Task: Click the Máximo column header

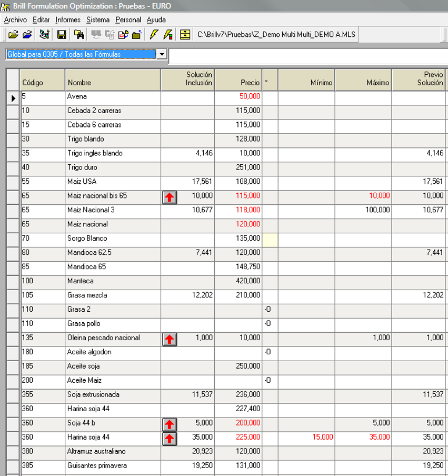Action: [364, 80]
